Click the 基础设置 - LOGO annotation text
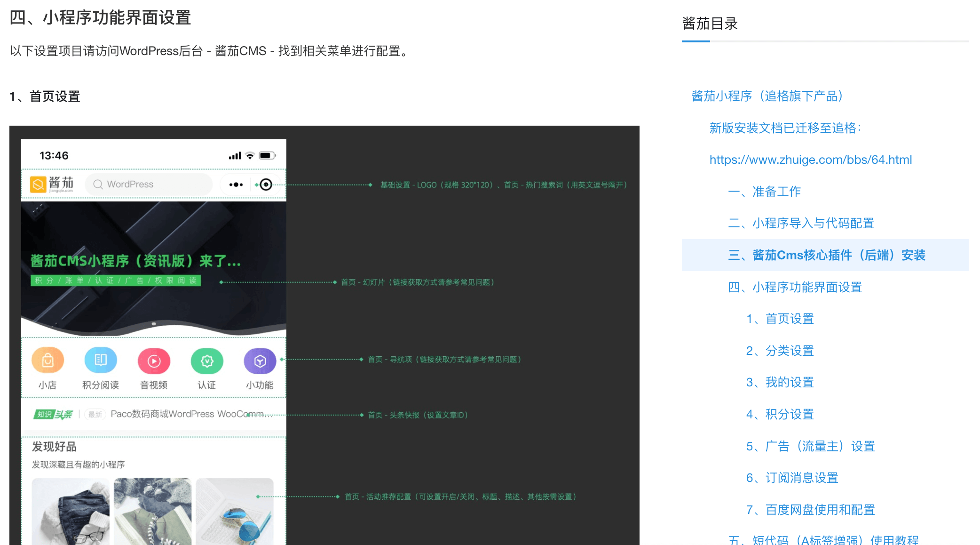The height and width of the screenshot is (545, 980). [x=504, y=185]
